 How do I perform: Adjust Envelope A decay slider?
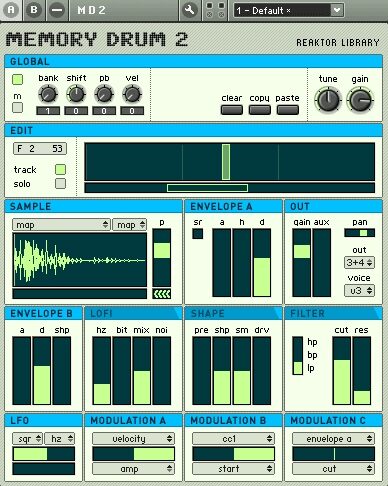click(x=262, y=262)
